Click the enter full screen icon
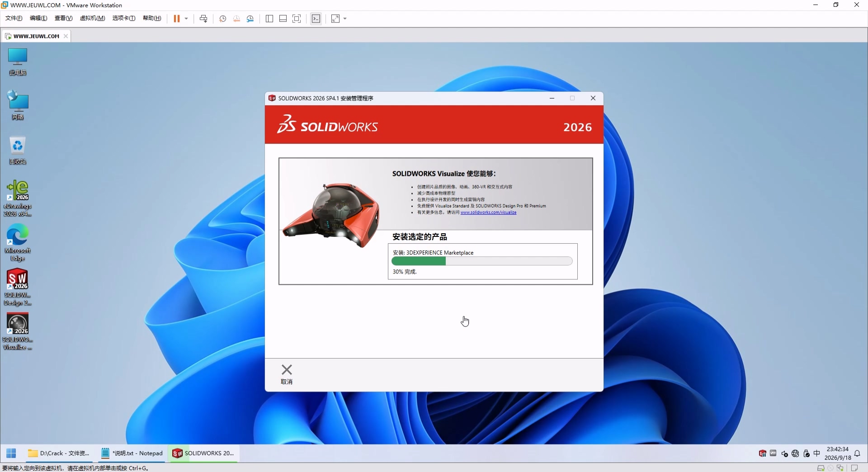This screenshot has width=868, height=472. point(297,19)
